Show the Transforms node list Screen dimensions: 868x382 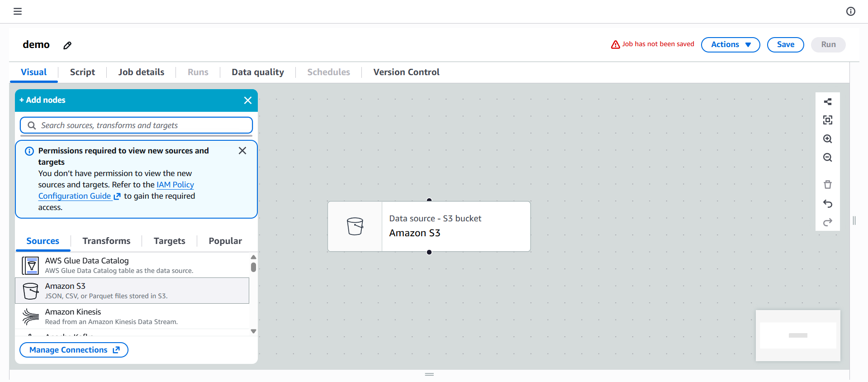pyautogui.click(x=106, y=241)
